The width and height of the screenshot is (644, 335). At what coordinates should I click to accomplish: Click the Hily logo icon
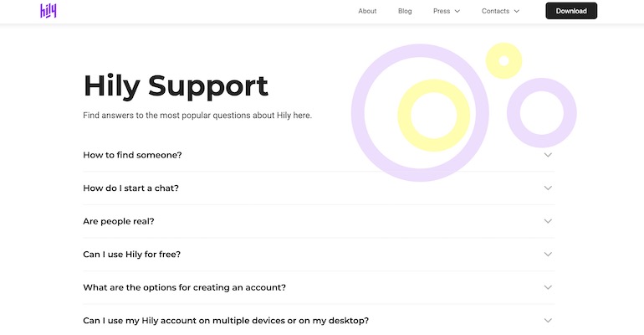tap(49, 11)
